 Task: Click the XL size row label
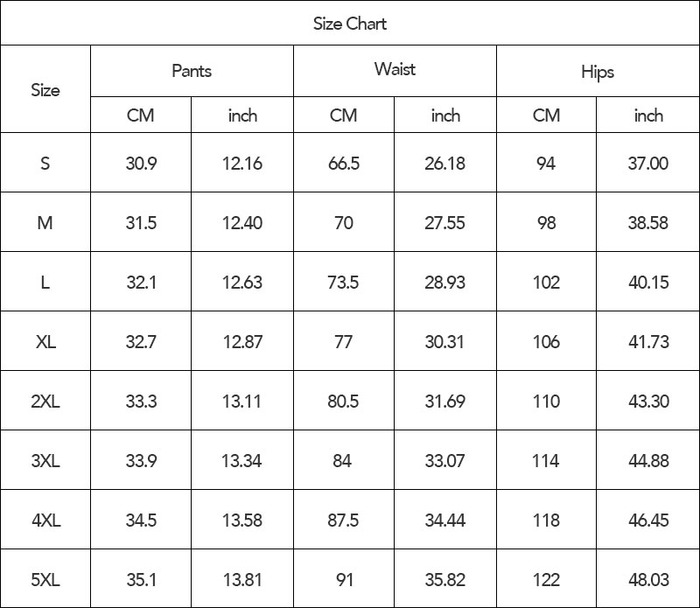click(45, 341)
